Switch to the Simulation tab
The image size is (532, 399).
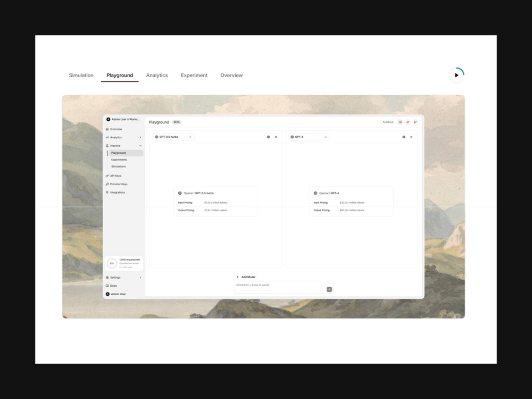[x=81, y=76]
